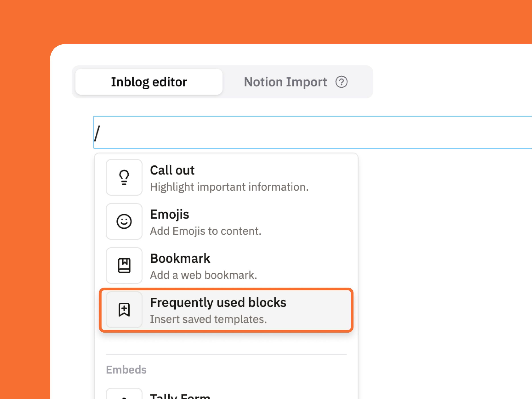Switch to the Inblog editor tab
This screenshot has width=532, height=399.
pos(149,82)
